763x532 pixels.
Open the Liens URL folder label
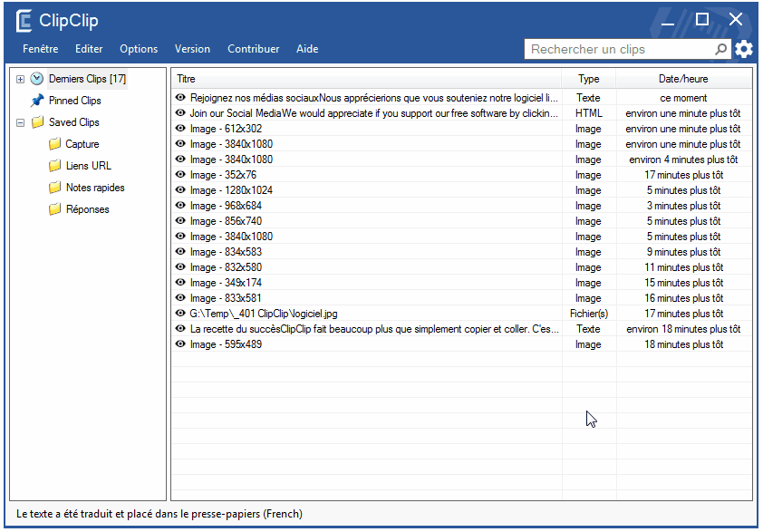[89, 166]
